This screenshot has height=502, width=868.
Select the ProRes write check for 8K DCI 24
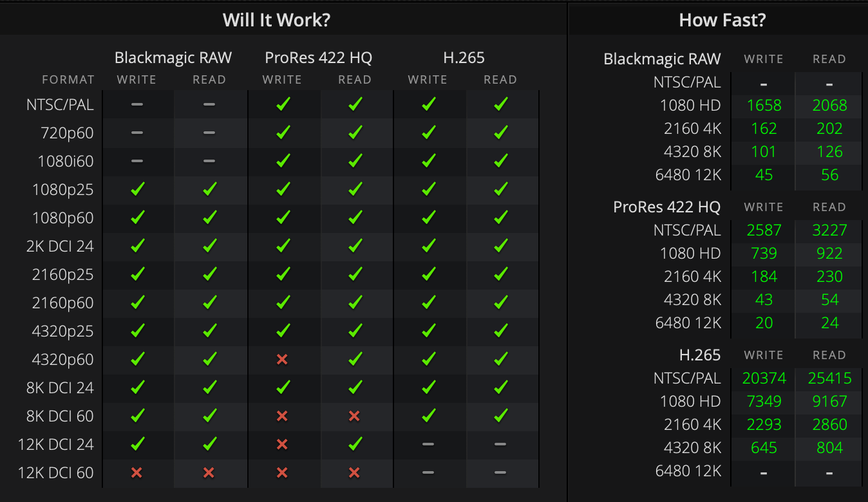pyautogui.click(x=283, y=387)
